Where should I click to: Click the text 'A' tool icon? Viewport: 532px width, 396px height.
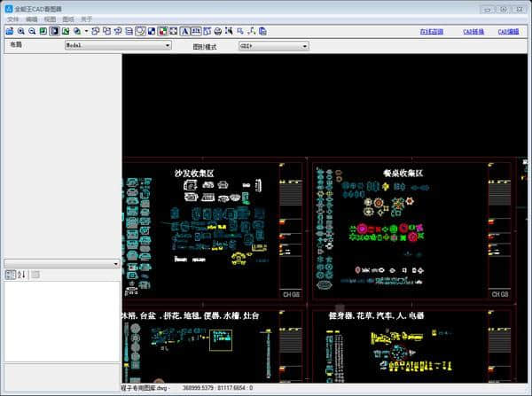[184, 31]
